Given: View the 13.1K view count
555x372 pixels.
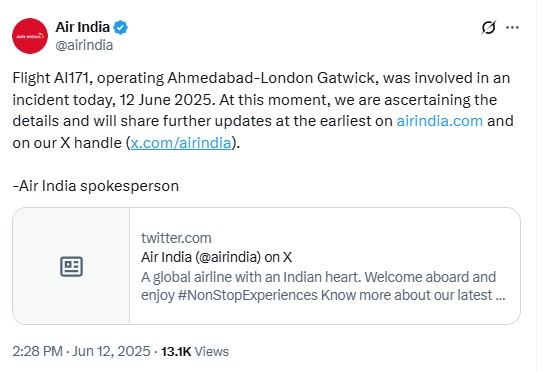Looking at the screenshot, I should [176, 351].
